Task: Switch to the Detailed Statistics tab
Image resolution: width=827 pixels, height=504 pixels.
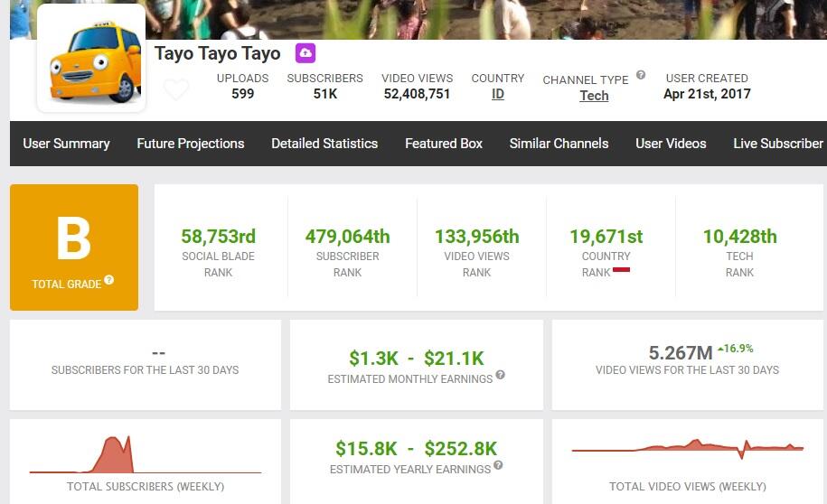Action: click(x=324, y=144)
